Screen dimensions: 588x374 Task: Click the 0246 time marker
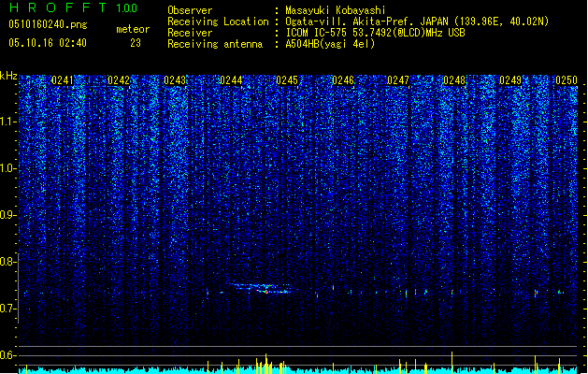[343, 79]
